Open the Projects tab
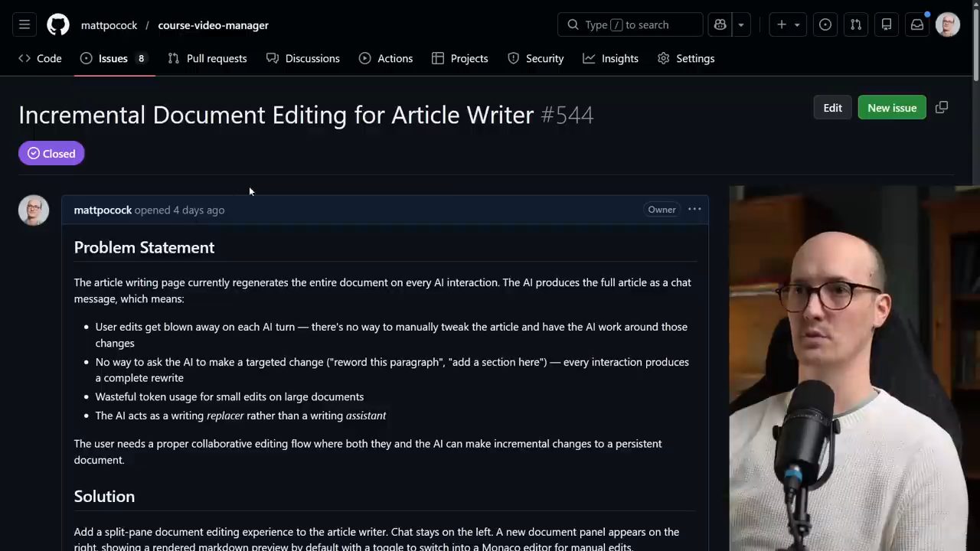 460,58
